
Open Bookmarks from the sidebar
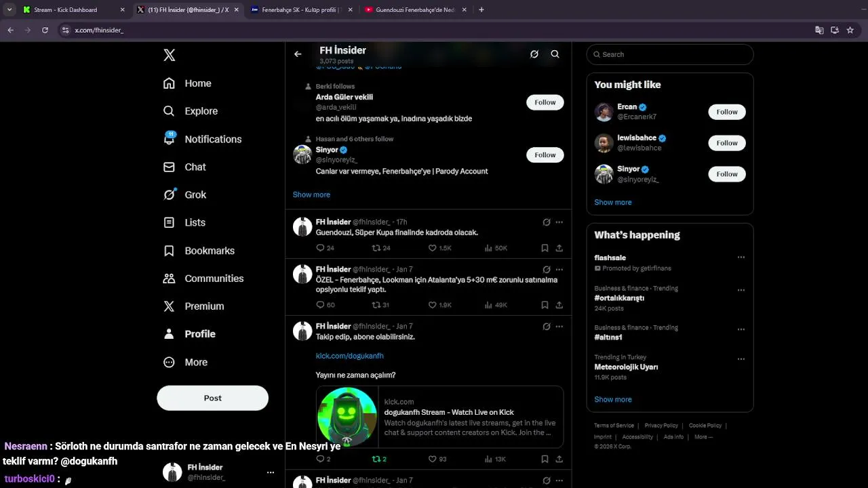[199, 251]
